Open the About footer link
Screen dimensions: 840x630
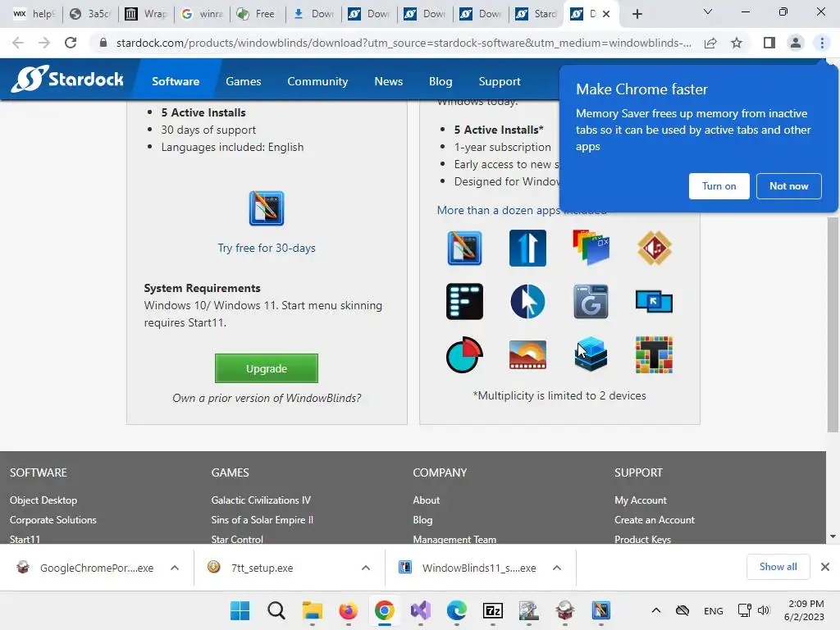[x=426, y=500]
